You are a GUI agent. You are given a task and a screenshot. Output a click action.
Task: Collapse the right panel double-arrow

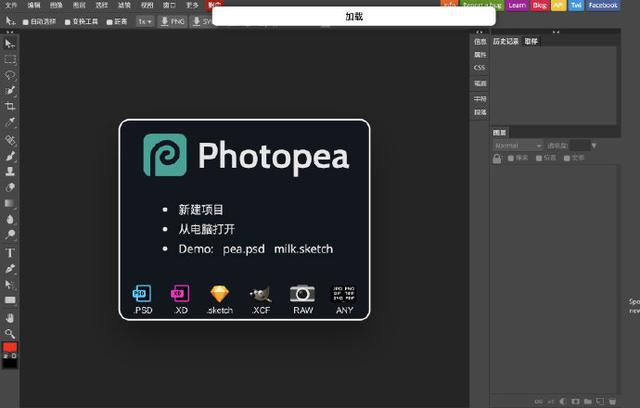(556, 32)
